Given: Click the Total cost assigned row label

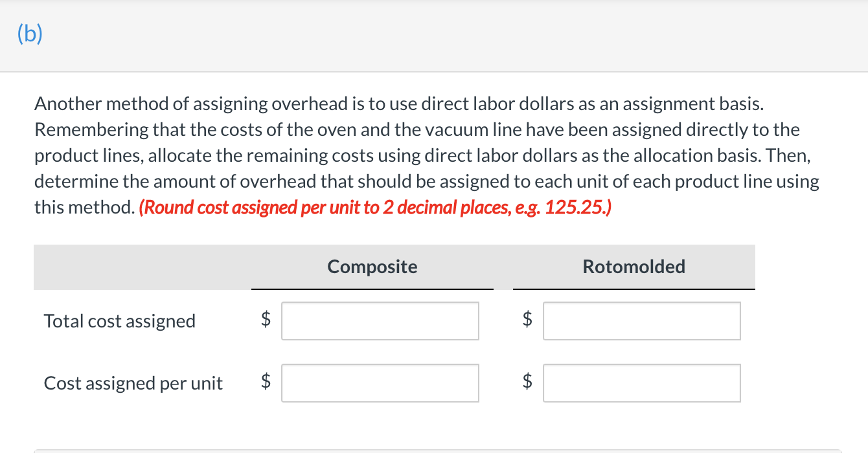Looking at the screenshot, I should tap(119, 320).
